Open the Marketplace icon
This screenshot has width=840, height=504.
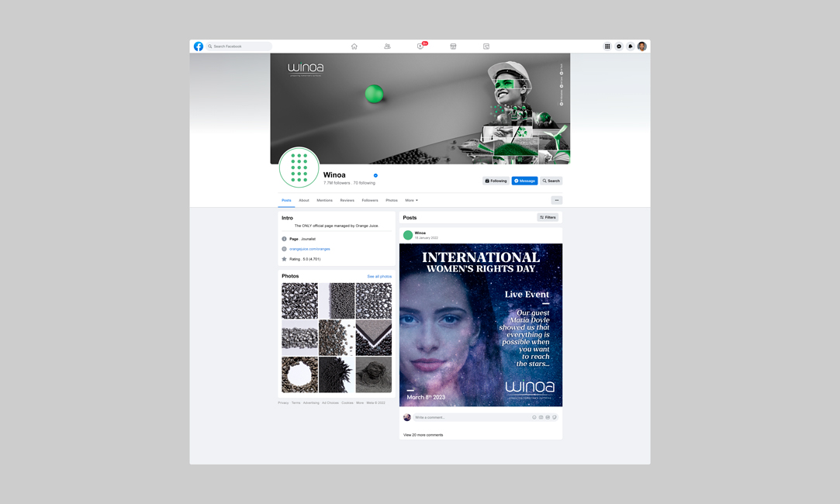[x=453, y=47]
